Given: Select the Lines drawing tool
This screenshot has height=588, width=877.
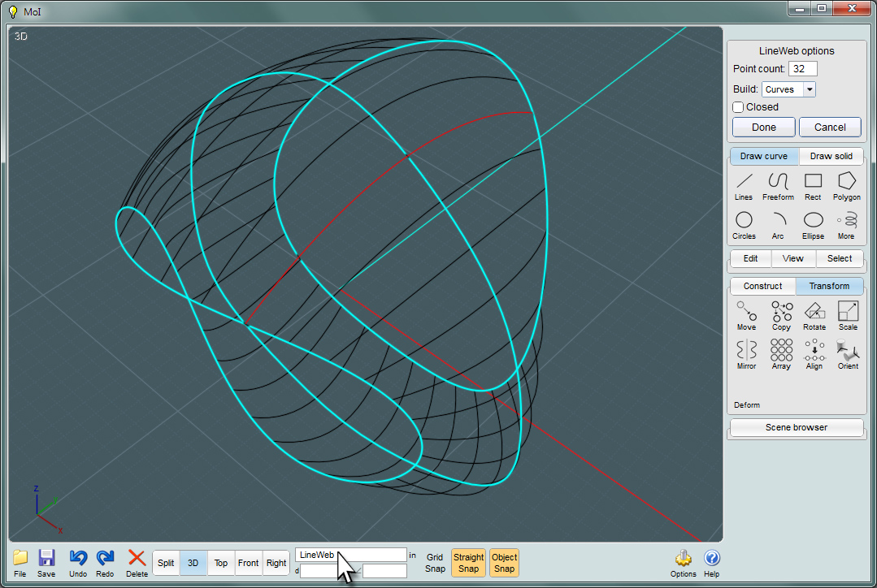Looking at the screenshot, I should (744, 187).
